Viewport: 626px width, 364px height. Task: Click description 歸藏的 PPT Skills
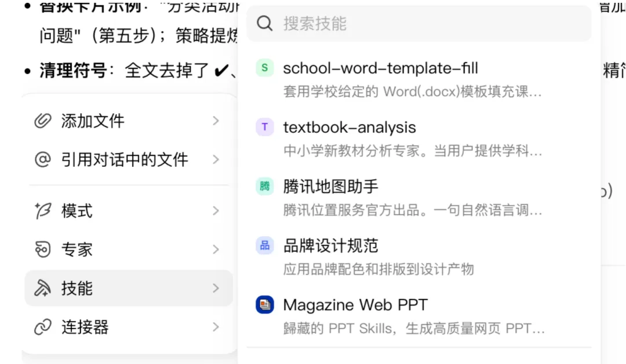(338, 329)
